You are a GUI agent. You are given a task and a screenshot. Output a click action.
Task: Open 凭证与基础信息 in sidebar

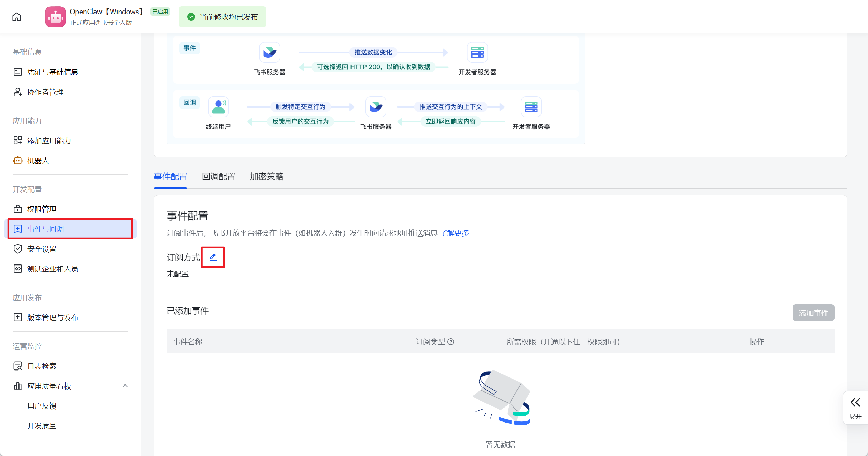click(53, 72)
